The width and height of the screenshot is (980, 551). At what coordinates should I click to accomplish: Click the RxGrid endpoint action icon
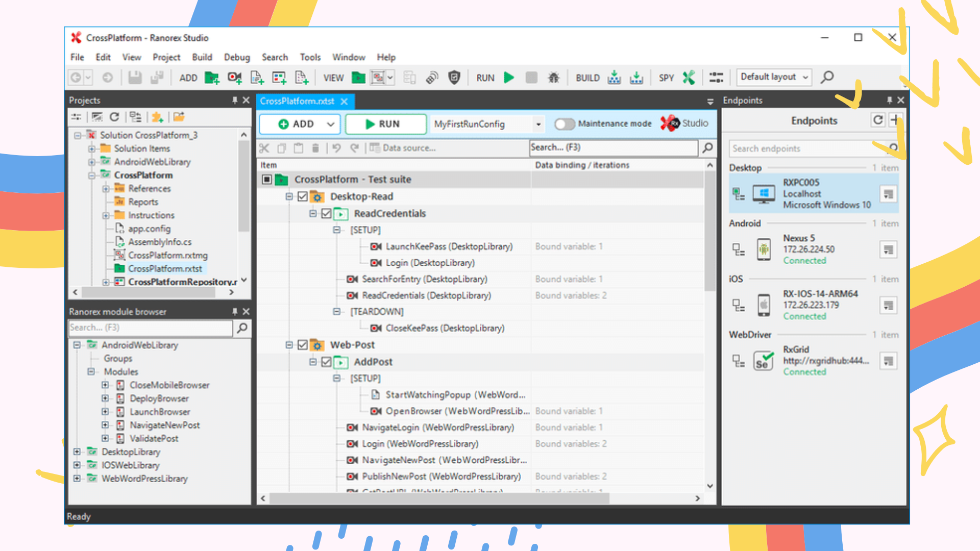pos(889,361)
